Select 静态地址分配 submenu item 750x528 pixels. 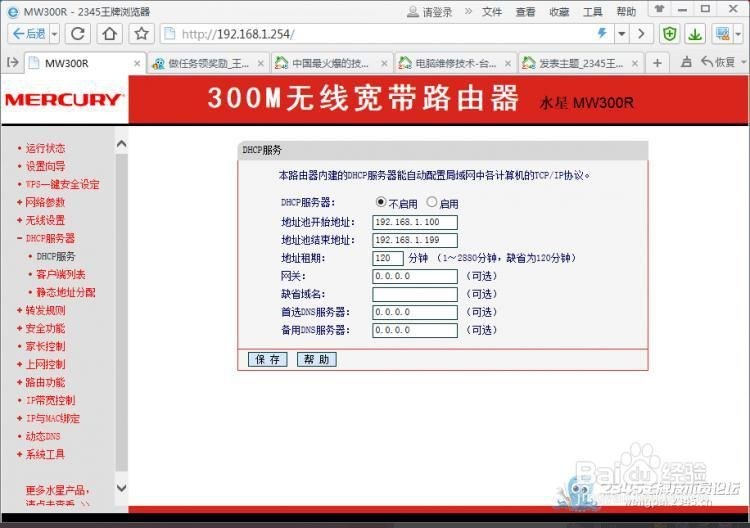pos(66,292)
